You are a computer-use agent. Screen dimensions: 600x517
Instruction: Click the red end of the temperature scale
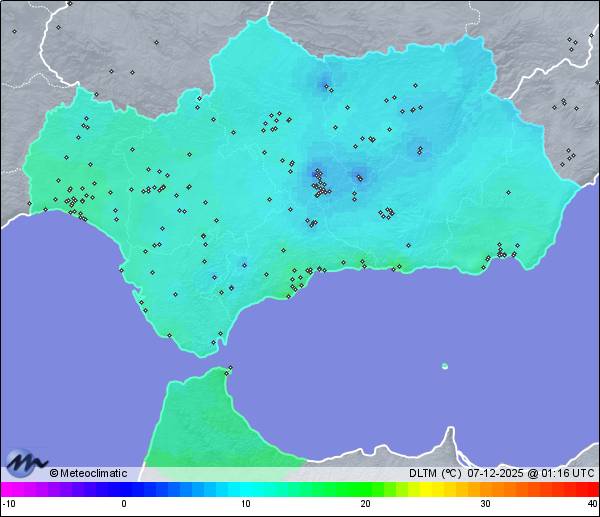[x=590, y=489]
